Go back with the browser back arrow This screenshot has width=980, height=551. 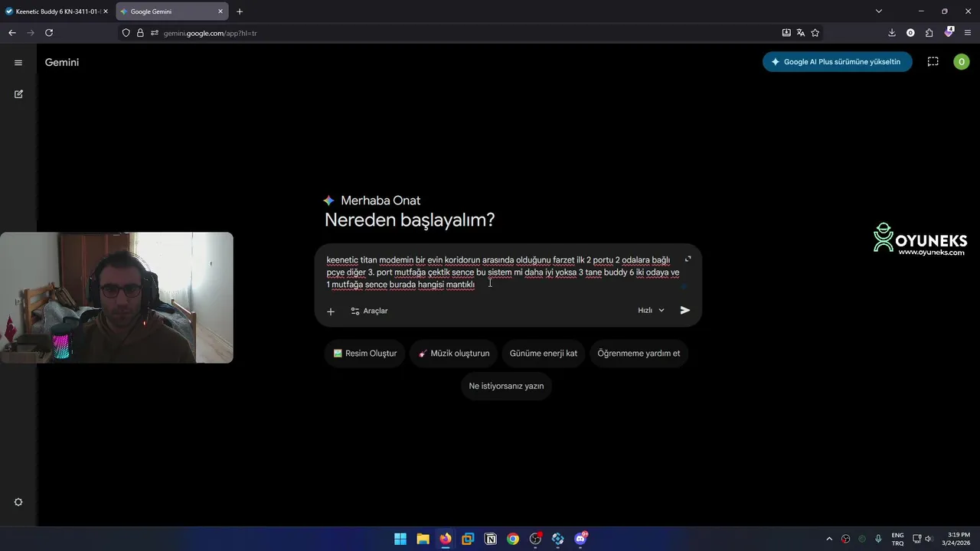point(12,33)
